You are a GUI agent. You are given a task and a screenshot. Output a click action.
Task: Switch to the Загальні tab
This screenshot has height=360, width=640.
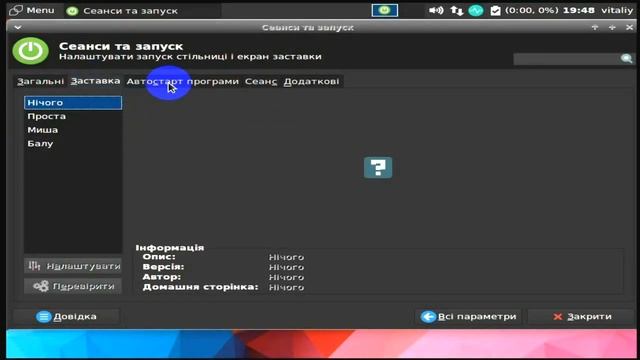tap(40, 81)
